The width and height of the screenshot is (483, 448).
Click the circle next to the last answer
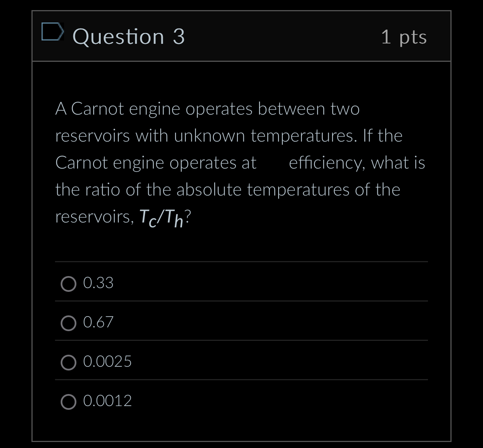(x=69, y=402)
